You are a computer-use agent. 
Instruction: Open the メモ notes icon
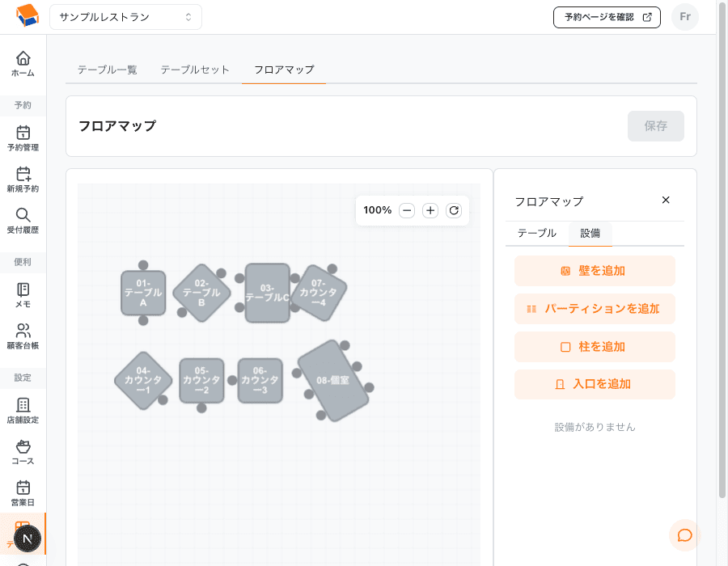pos(23,291)
